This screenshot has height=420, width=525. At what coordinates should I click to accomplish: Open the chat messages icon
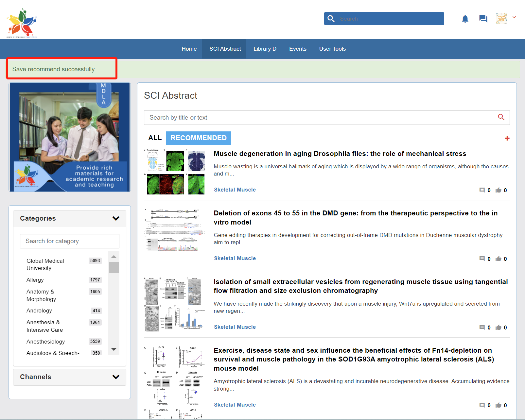483,19
